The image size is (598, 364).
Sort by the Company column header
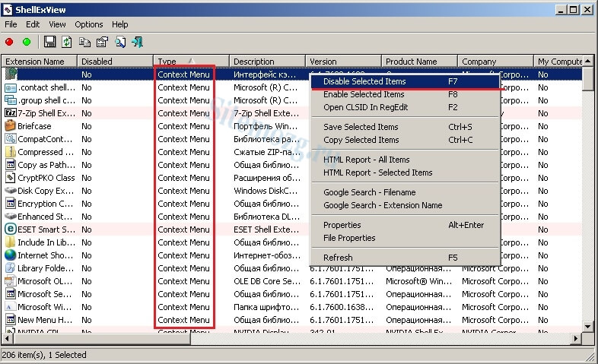(x=495, y=62)
